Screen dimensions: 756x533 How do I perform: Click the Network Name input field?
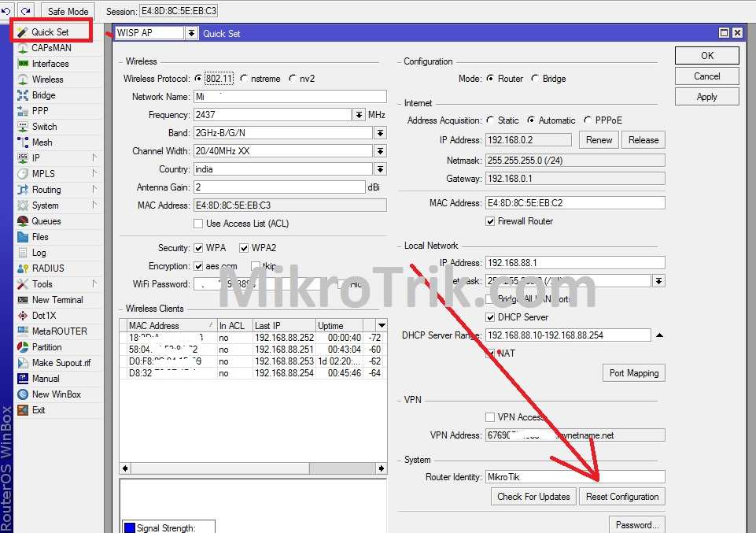(x=289, y=97)
